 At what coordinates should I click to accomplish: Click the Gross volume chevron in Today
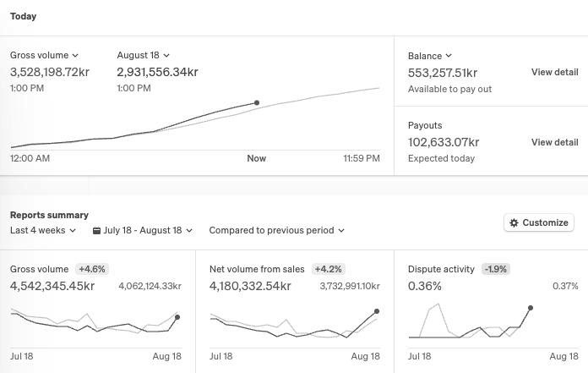[75, 56]
